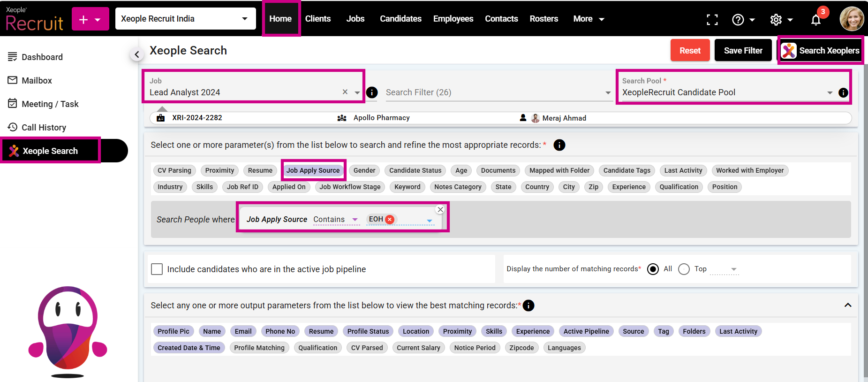Select the All matching records radio button

[x=653, y=269]
